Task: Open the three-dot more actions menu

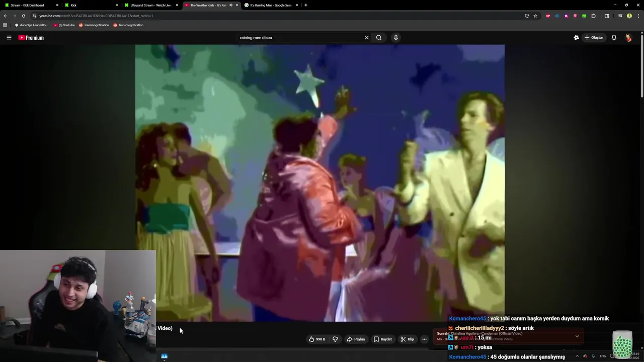Action: point(424,339)
